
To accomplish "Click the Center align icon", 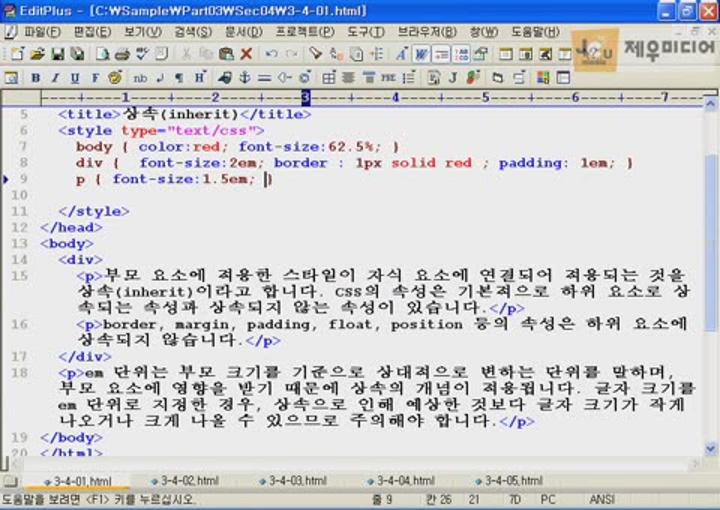I will tap(349, 78).
